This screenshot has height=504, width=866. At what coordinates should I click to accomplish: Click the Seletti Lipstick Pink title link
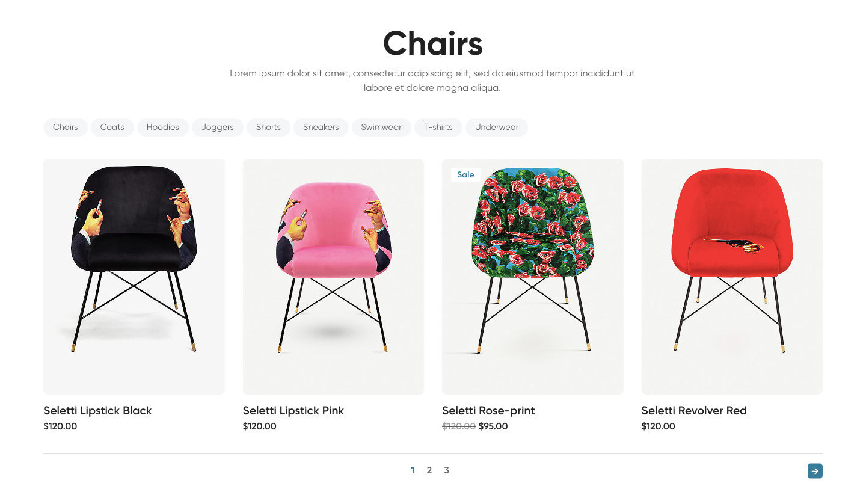(x=293, y=411)
